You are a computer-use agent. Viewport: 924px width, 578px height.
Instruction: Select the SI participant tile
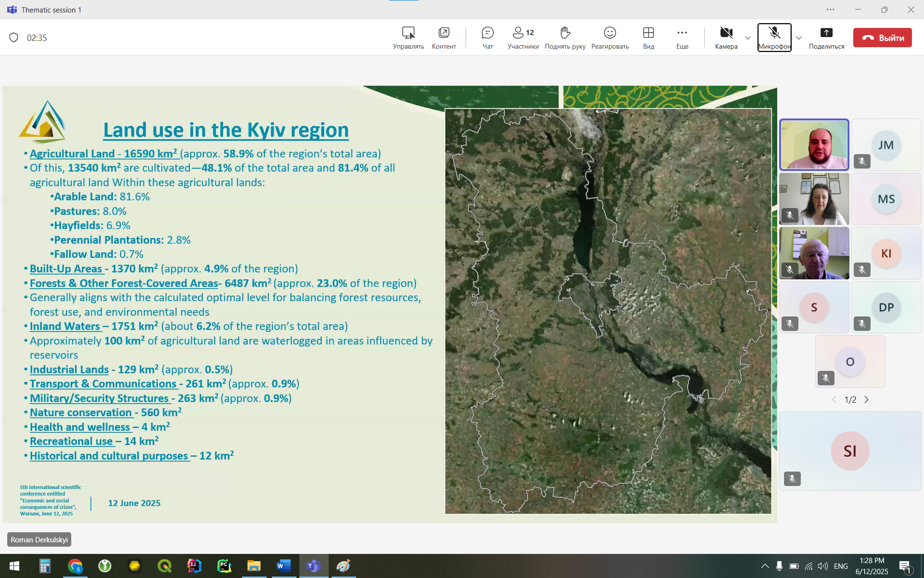click(850, 451)
